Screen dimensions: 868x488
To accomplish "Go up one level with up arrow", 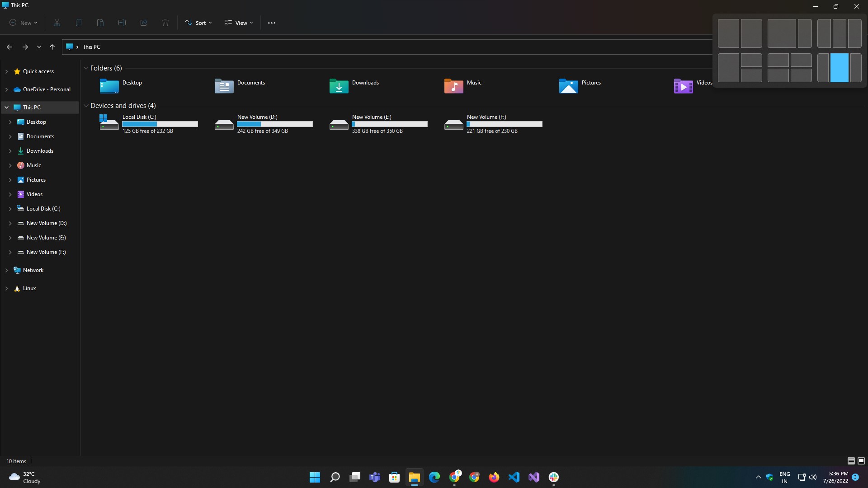I will 52,47.
